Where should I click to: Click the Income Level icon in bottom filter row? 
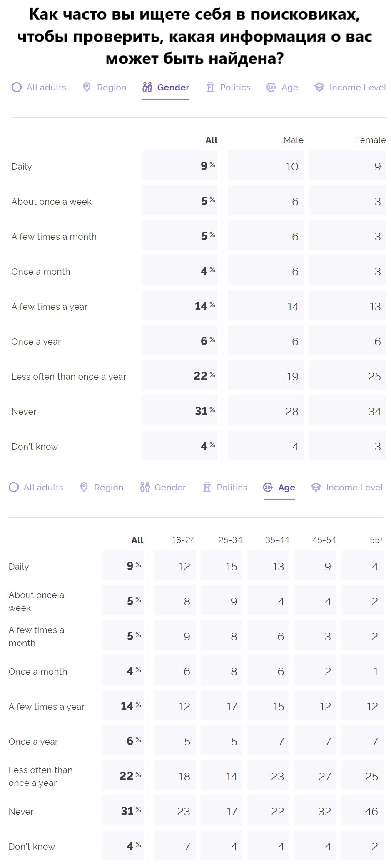coord(316,488)
